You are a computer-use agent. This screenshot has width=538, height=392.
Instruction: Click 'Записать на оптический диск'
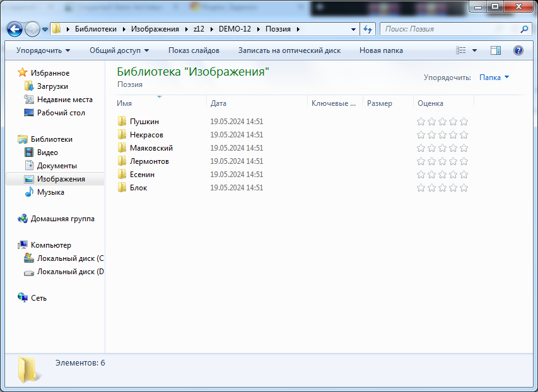click(x=289, y=50)
